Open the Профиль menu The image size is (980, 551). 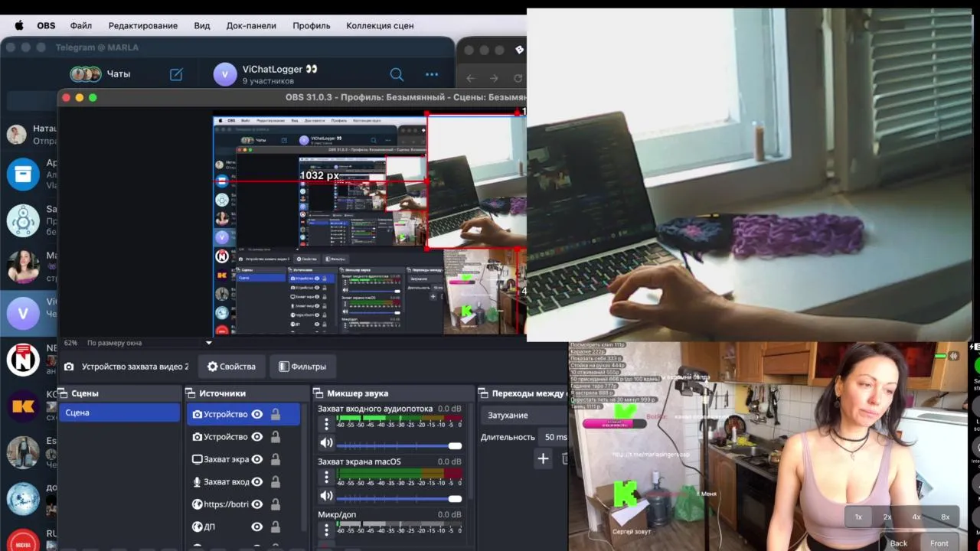pyautogui.click(x=312, y=25)
